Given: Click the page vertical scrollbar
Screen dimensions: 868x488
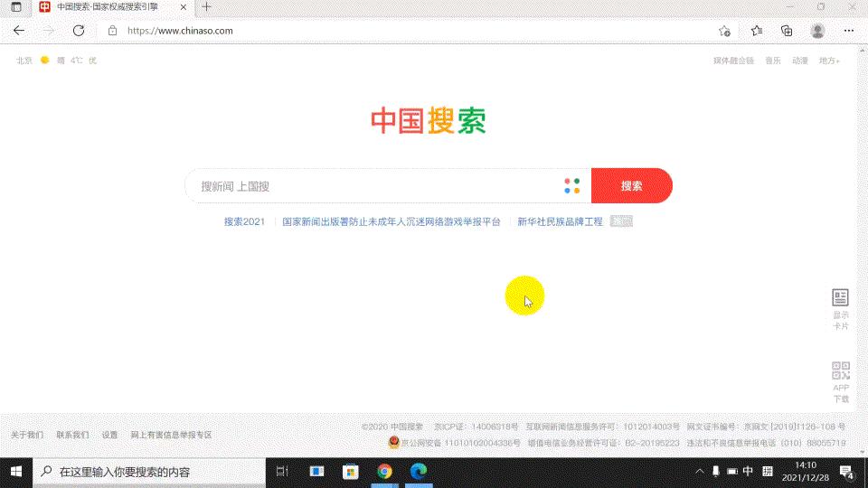Looking at the screenshot, I should pyautogui.click(x=863, y=249).
